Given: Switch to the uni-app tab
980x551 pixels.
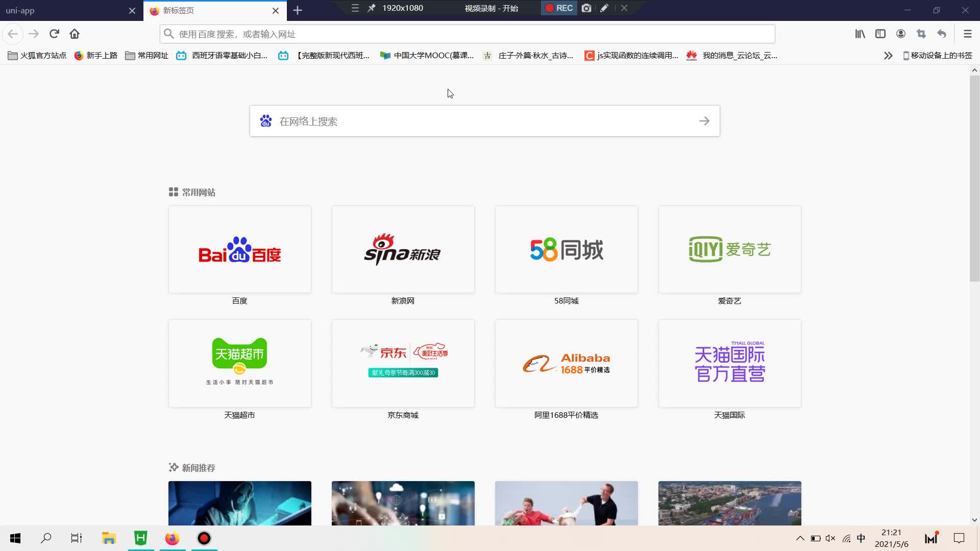Looking at the screenshot, I should point(71,10).
